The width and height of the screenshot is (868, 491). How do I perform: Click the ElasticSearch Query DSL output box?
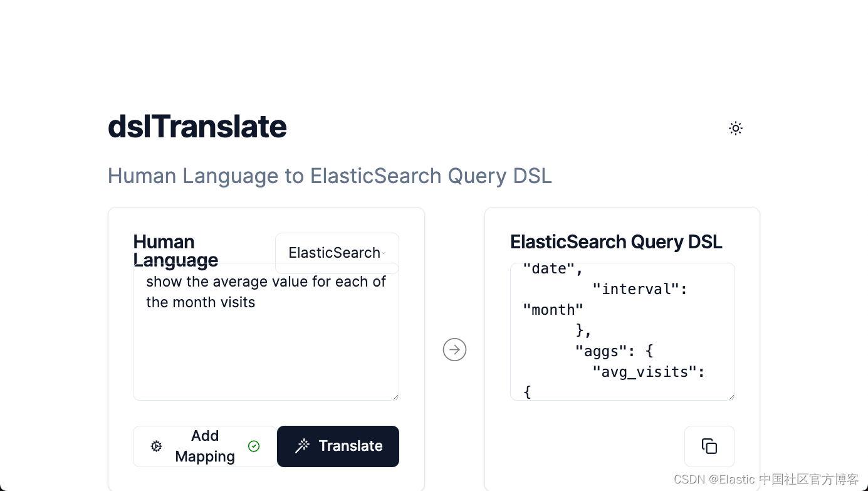(622, 332)
